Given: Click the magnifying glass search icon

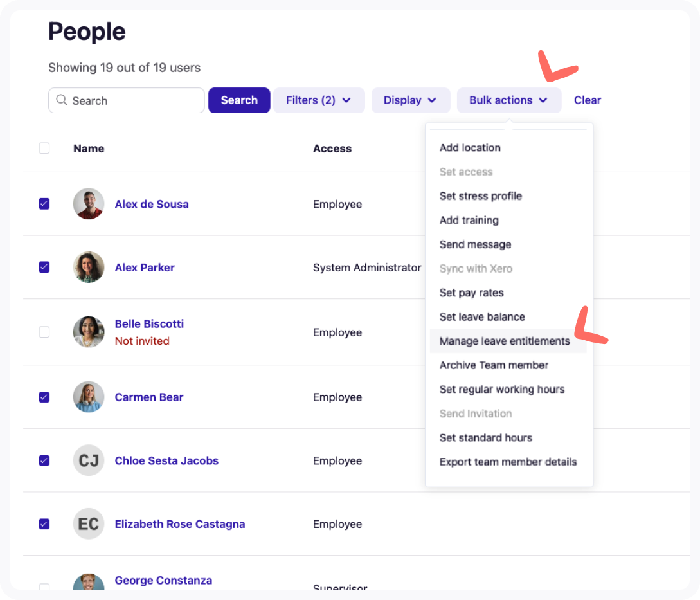Looking at the screenshot, I should 62,100.
